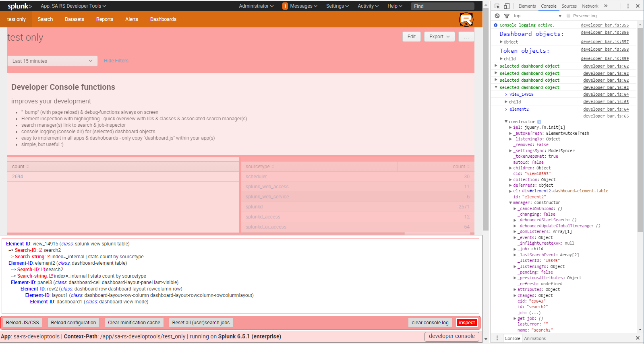This screenshot has height=344, width=644.
Task: Open Search-ID external link under view_14915
Action: (40, 250)
